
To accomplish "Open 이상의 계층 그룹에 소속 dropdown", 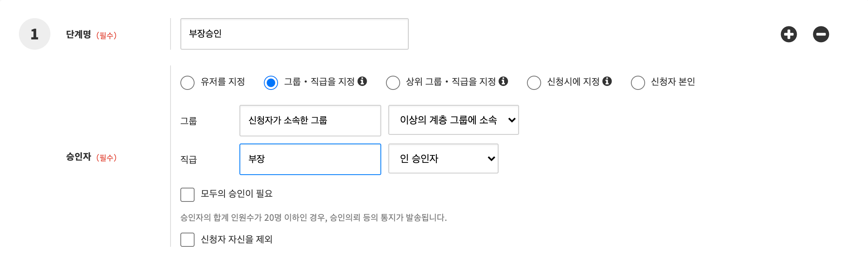I will tap(453, 120).
